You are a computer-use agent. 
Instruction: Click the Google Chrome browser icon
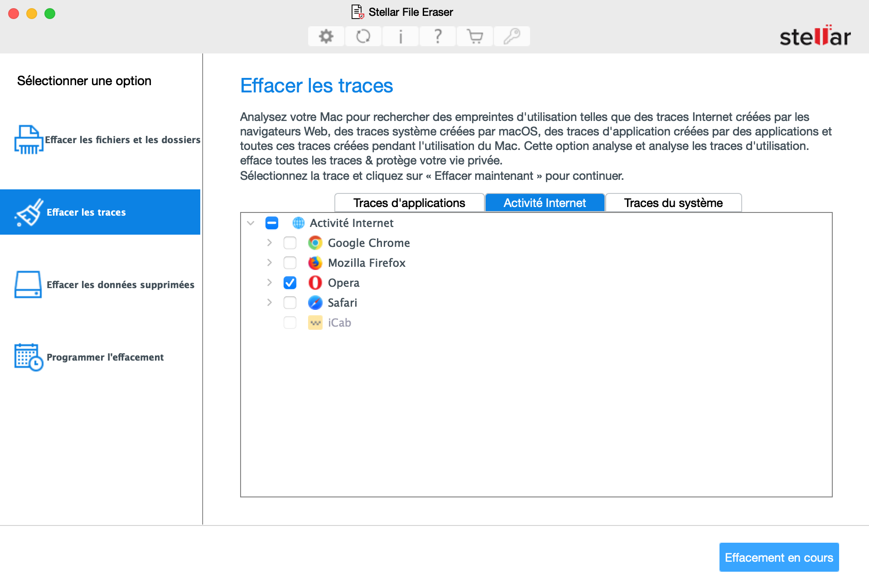(x=315, y=243)
